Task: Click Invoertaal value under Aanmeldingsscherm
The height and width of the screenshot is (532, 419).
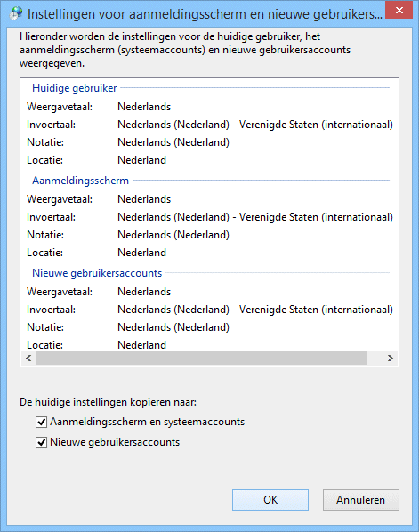Action: tap(255, 217)
